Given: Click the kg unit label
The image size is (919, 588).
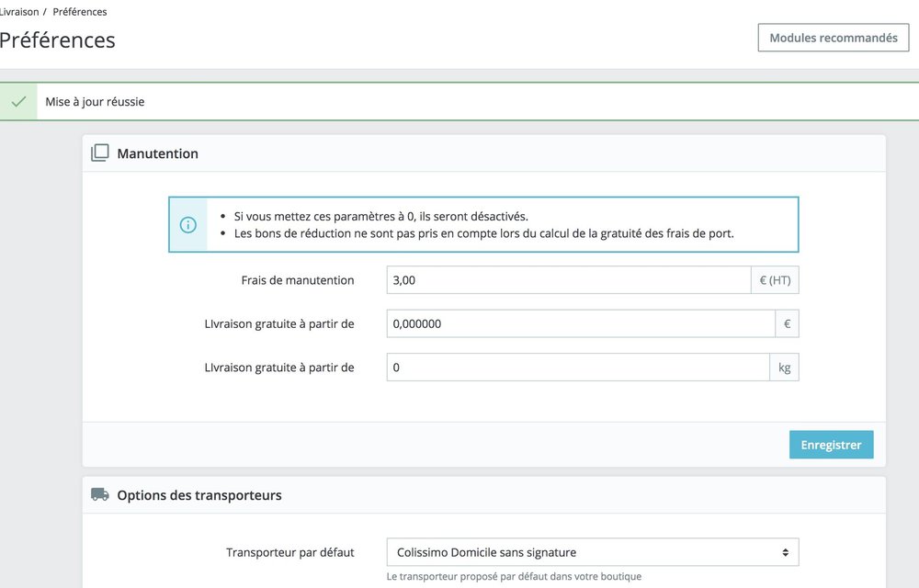Looking at the screenshot, I should coord(784,367).
